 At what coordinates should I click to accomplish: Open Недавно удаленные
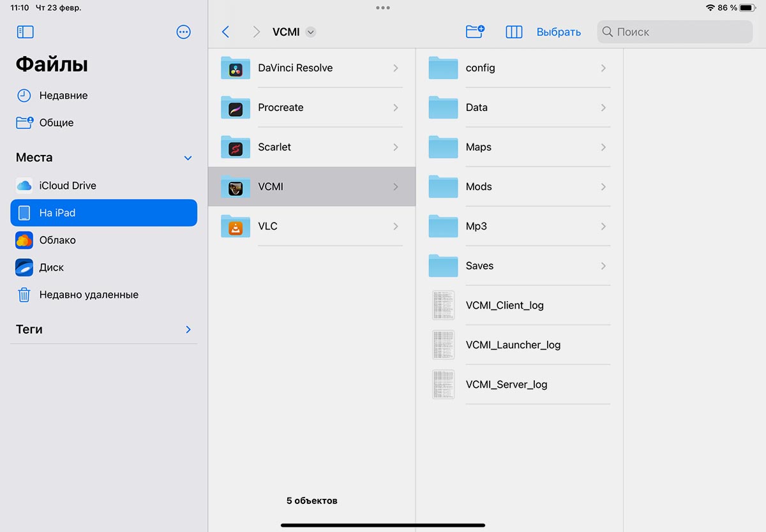pyautogui.click(x=103, y=295)
